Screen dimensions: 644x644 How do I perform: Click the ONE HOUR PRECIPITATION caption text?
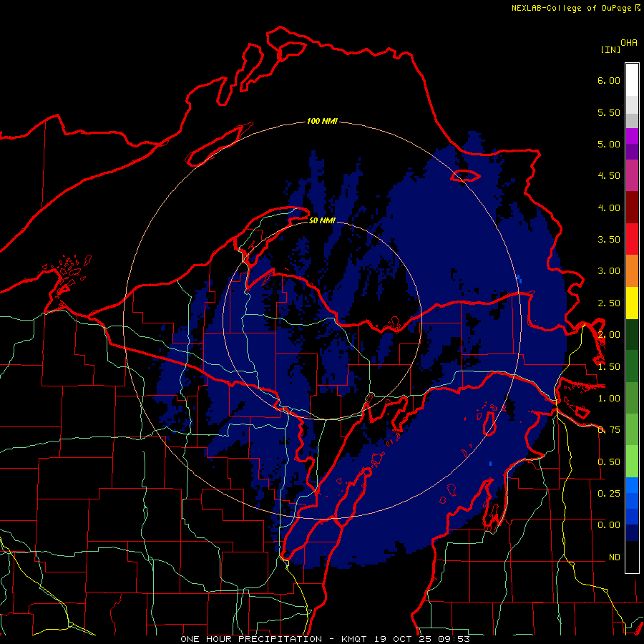coord(251,639)
